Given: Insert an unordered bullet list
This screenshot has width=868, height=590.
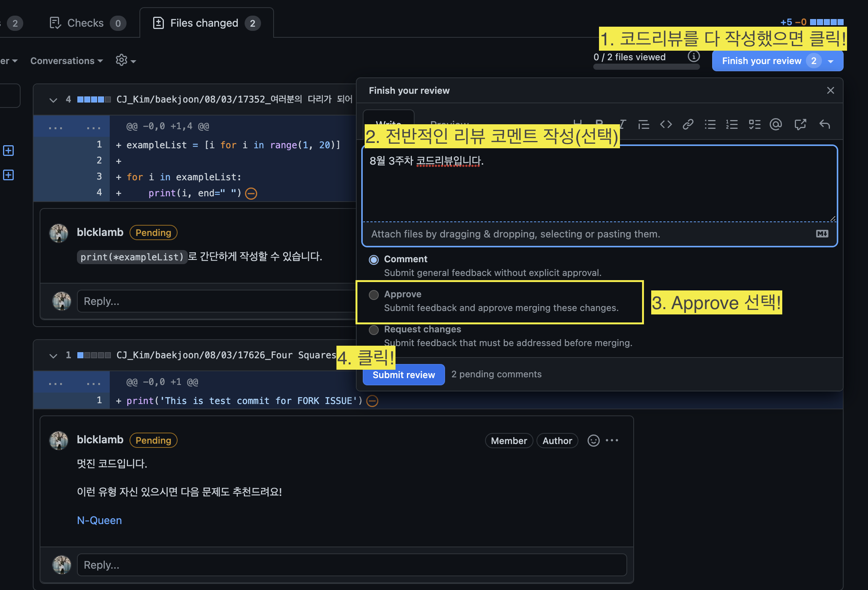Looking at the screenshot, I should click(710, 124).
